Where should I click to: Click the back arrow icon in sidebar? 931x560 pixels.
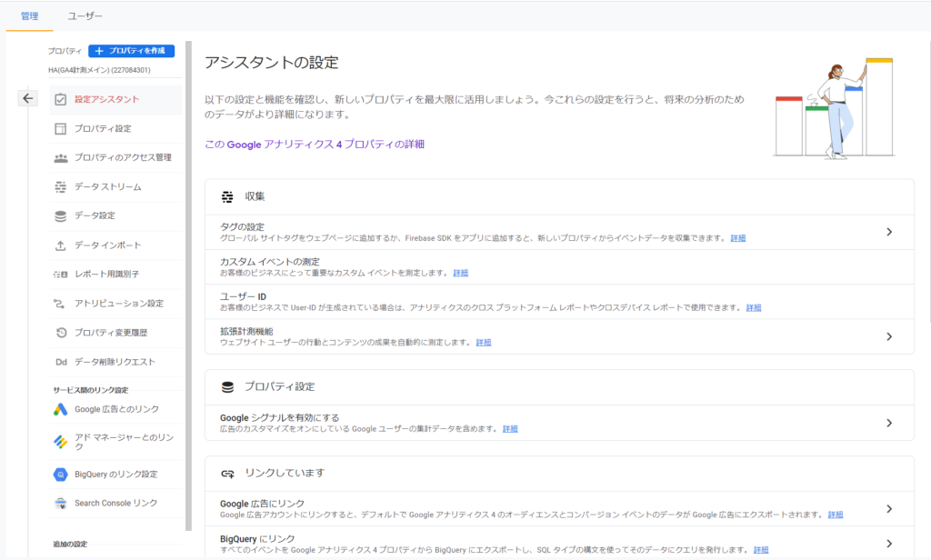point(28,98)
